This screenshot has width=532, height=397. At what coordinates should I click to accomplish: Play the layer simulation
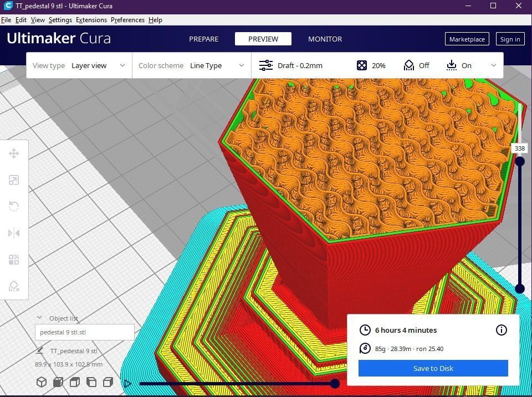(x=127, y=384)
